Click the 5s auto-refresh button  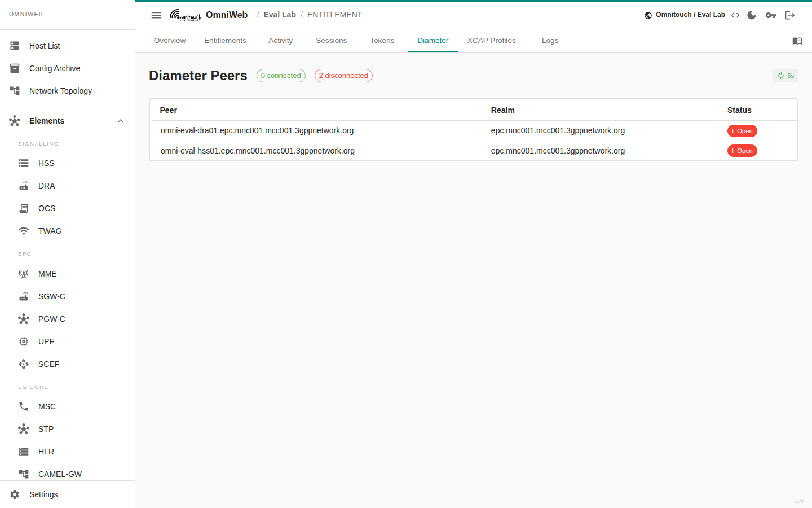point(785,76)
